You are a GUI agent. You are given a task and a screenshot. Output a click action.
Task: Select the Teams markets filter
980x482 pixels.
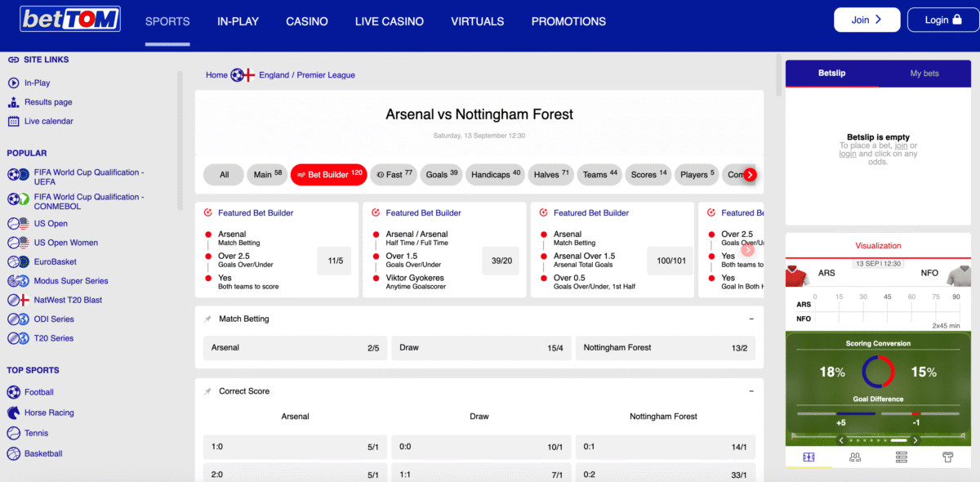[x=599, y=175]
